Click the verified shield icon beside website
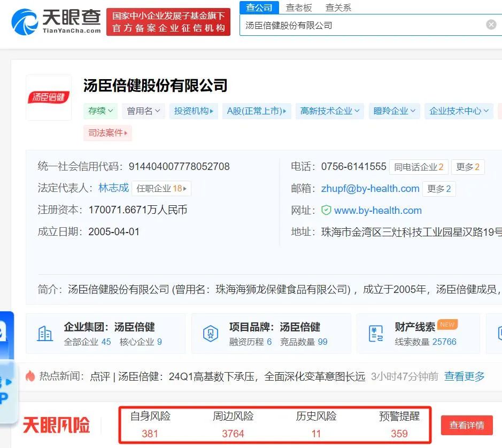Screen dimensions: 502x448 326,210
